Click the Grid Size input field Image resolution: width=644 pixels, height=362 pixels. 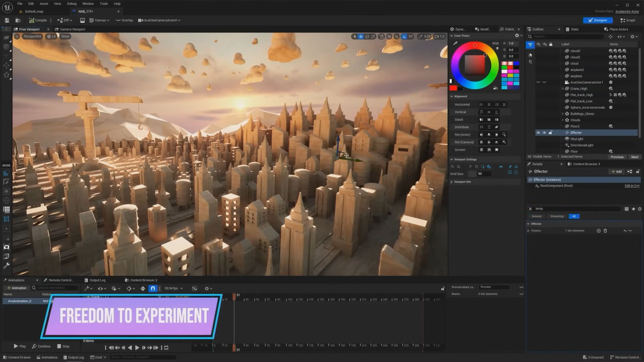pos(484,174)
